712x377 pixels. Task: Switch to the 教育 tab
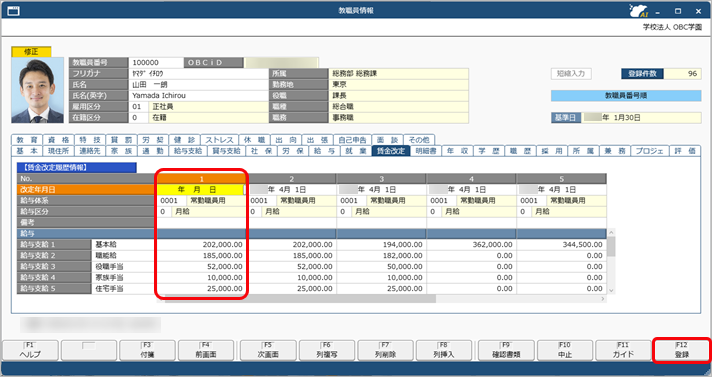pyautogui.click(x=27, y=140)
